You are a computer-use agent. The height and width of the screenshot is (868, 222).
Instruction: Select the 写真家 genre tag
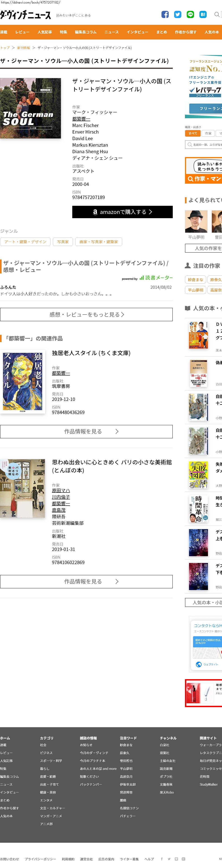pos(63,242)
